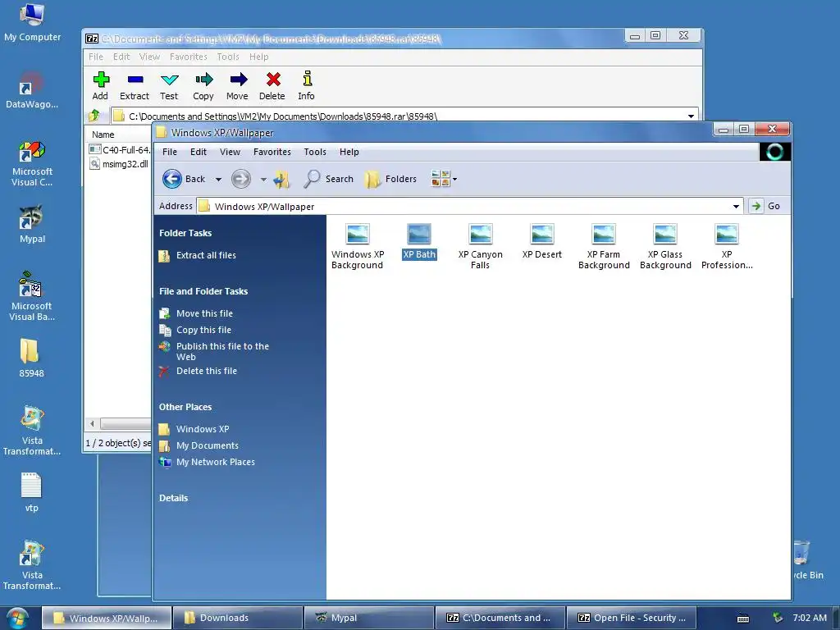The width and height of the screenshot is (840, 630).
Task: Click the Extract icon in 7-Zip
Action: click(135, 85)
